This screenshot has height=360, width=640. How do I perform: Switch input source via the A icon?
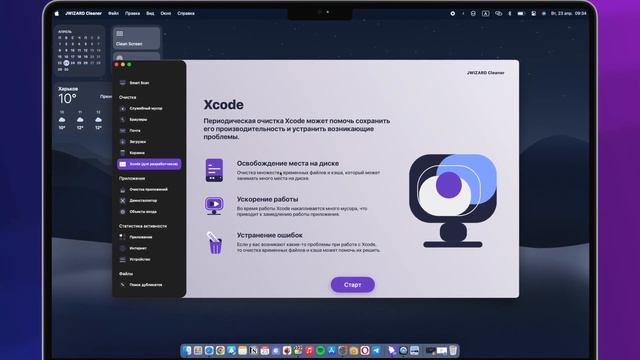pos(485,13)
